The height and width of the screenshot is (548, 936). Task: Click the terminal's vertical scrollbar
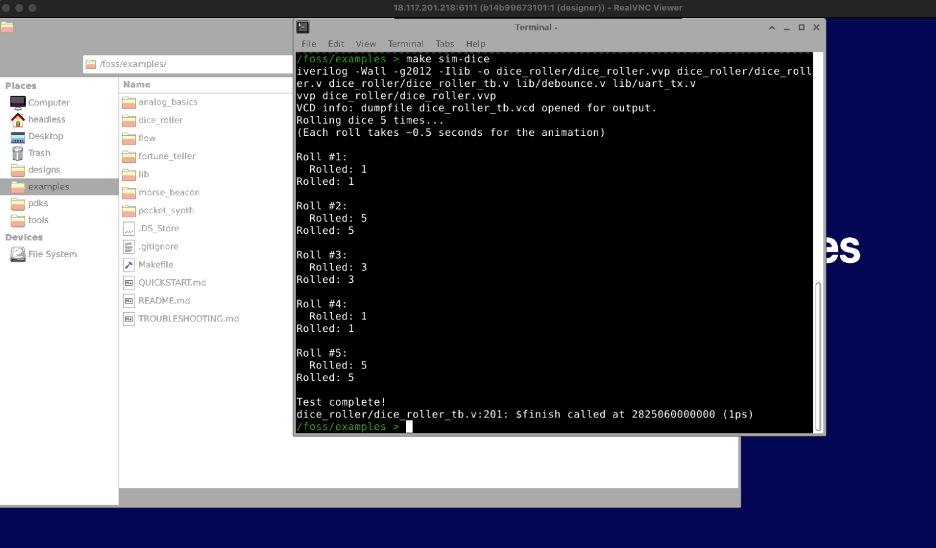pyautogui.click(x=820, y=350)
